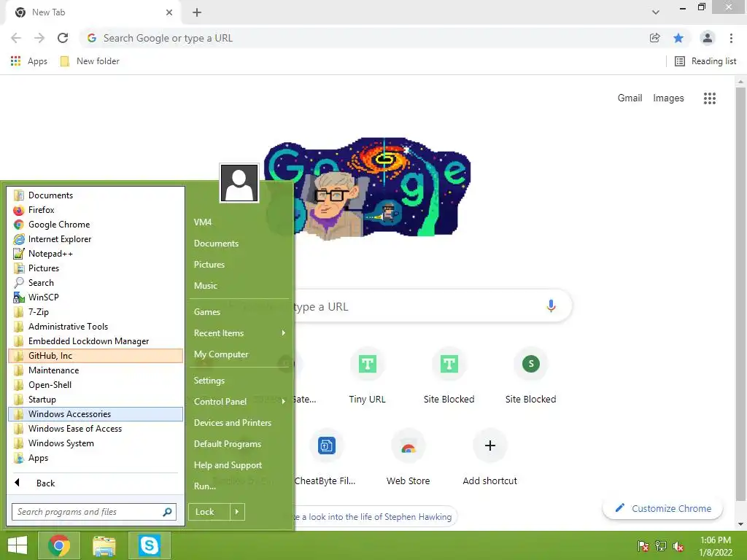This screenshot has height=560, width=747.
Task: Open the Site Blocked shortcut with T icon
Action: coord(449,376)
